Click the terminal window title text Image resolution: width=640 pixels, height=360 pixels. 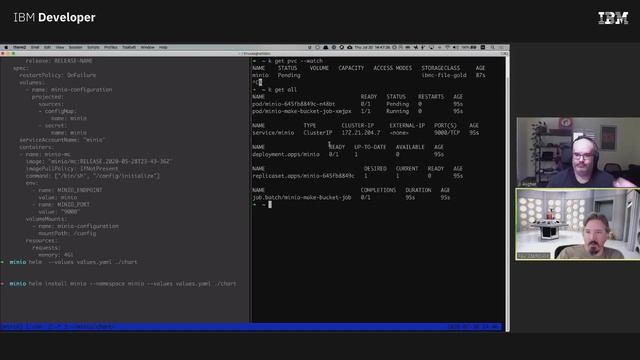pos(254,53)
